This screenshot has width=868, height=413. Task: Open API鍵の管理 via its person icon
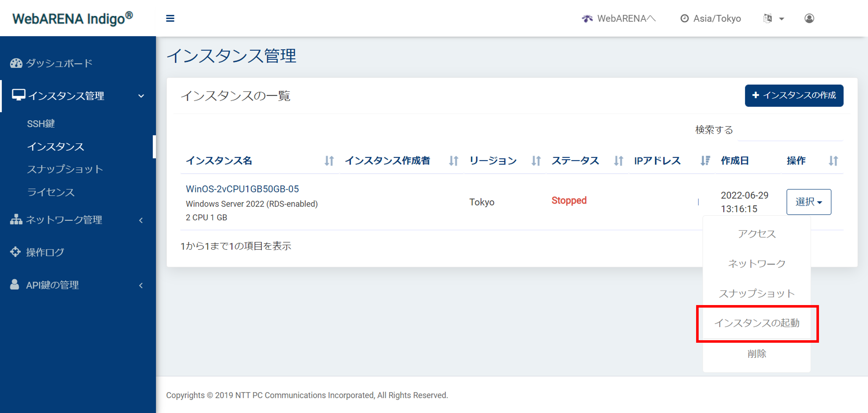[x=14, y=285]
